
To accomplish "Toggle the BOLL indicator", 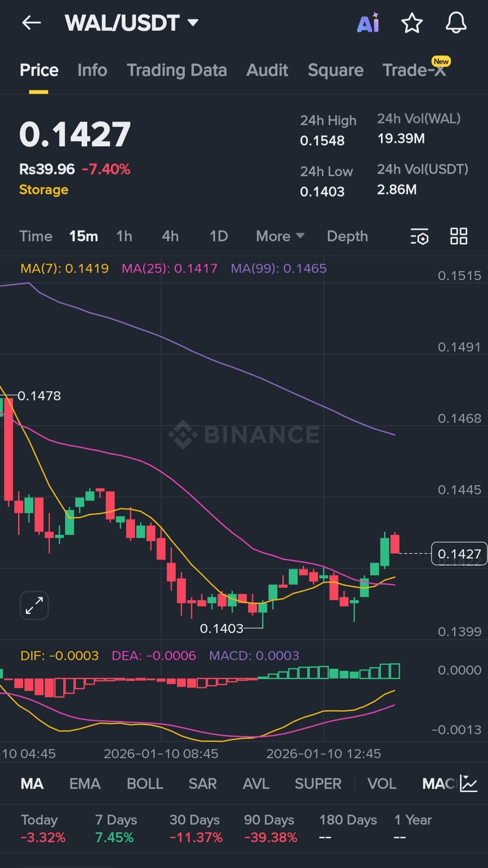I will [145, 784].
